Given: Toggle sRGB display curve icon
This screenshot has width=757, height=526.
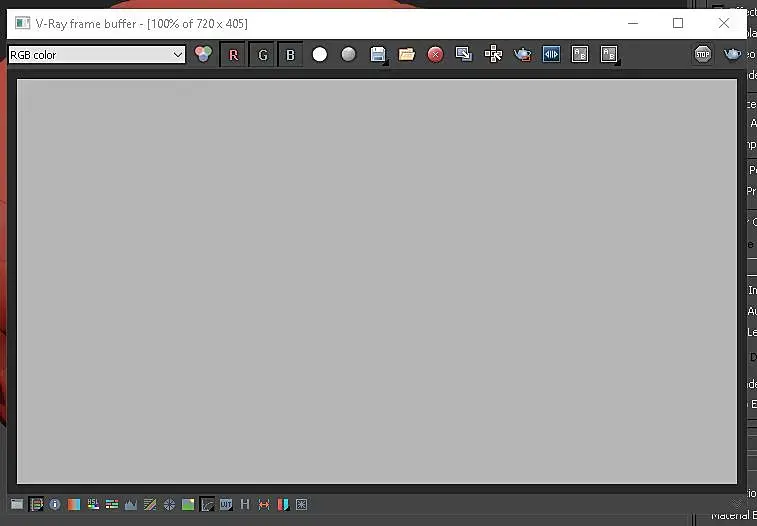Looking at the screenshot, I should (x=207, y=504).
